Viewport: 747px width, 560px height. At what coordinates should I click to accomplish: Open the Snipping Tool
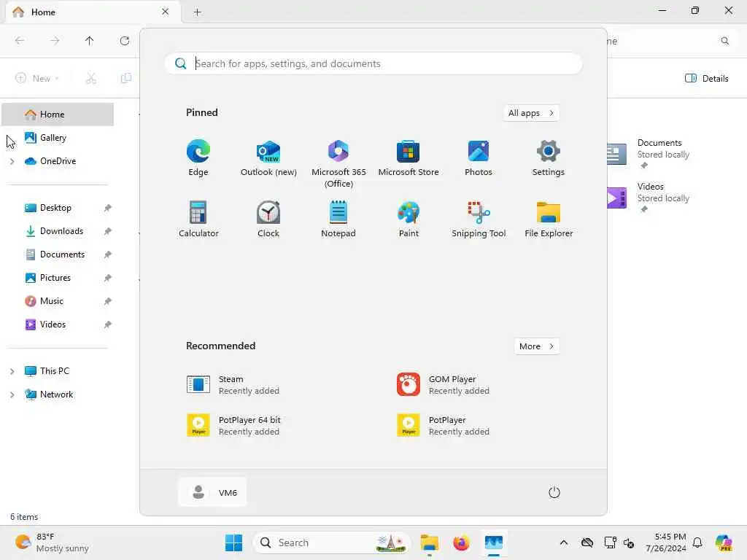click(479, 219)
